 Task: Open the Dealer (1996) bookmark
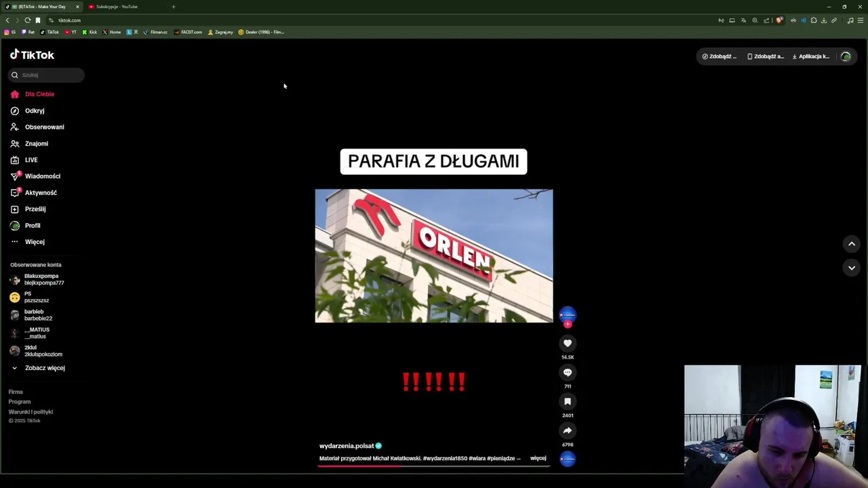(261, 32)
